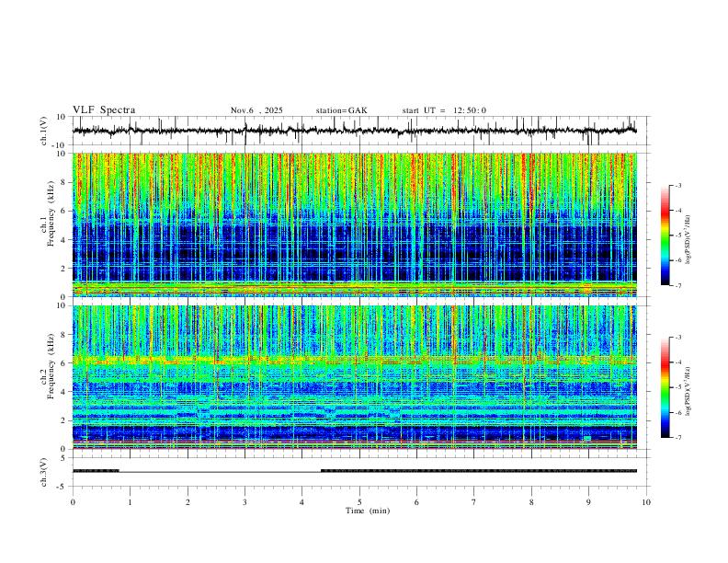Click the ch.1(V) waveform axis label
Viewport: 728px width, 563px height.
pyautogui.click(x=44, y=131)
